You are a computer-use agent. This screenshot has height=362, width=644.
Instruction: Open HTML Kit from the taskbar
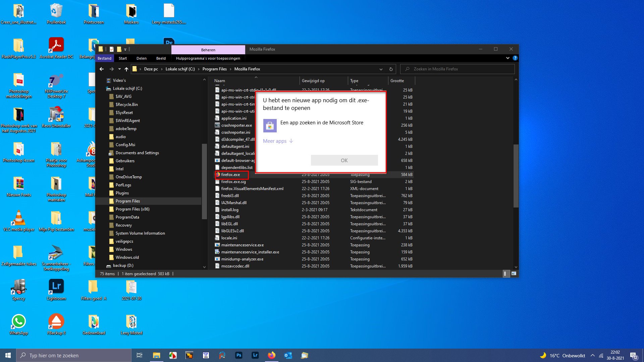(x=206, y=355)
